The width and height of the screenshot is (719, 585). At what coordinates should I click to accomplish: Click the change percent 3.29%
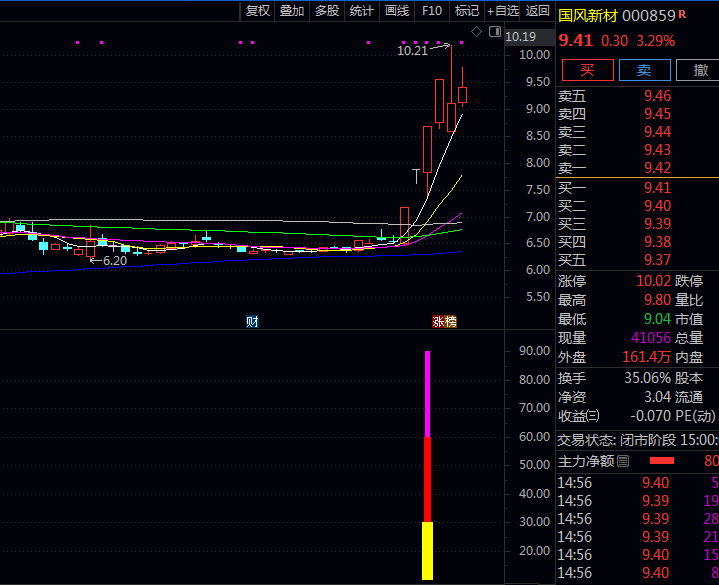(655, 41)
